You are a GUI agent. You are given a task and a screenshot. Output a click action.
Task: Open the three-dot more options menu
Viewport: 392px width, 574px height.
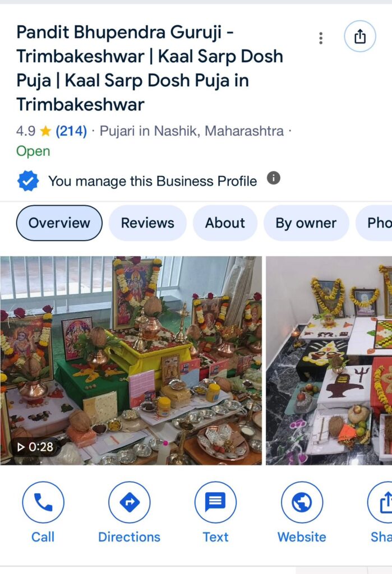pyautogui.click(x=321, y=38)
